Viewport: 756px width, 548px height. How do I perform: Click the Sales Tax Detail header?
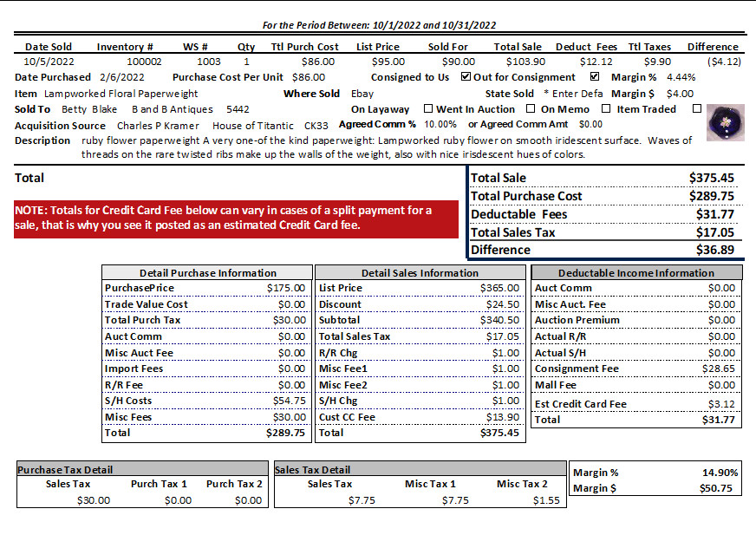(420, 469)
